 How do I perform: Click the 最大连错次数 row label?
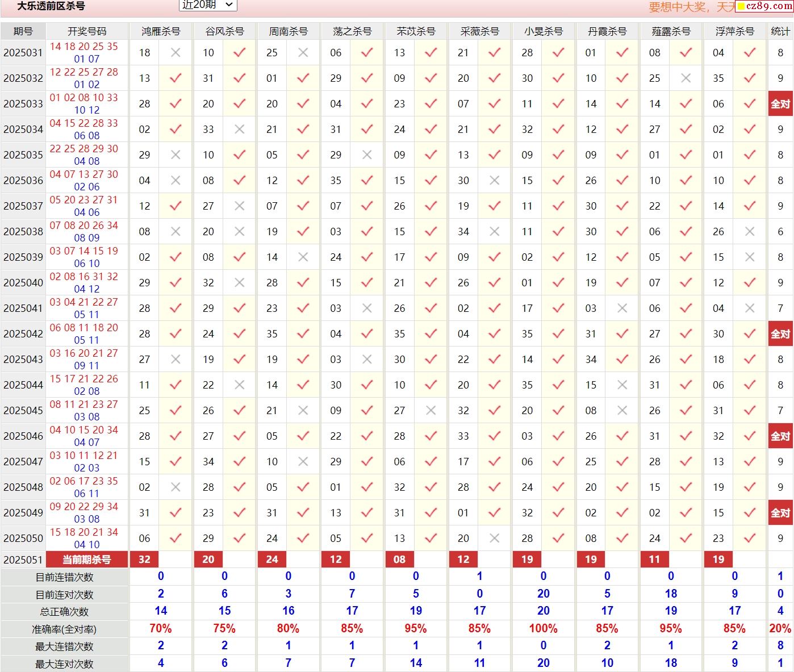click(64, 646)
